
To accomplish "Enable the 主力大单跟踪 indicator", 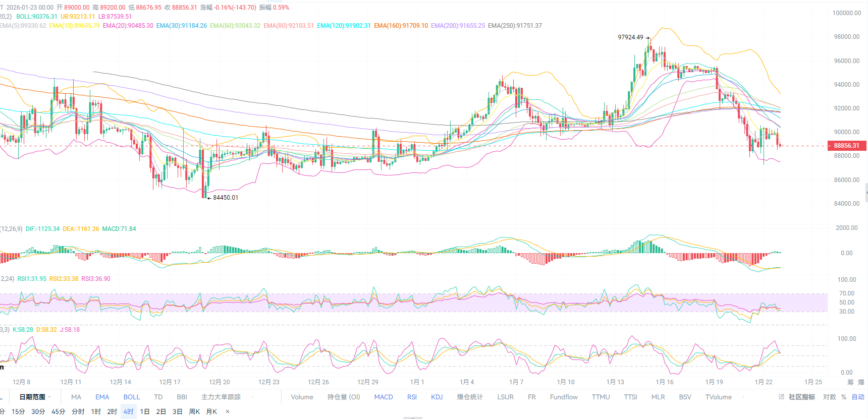I will (221, 397).
